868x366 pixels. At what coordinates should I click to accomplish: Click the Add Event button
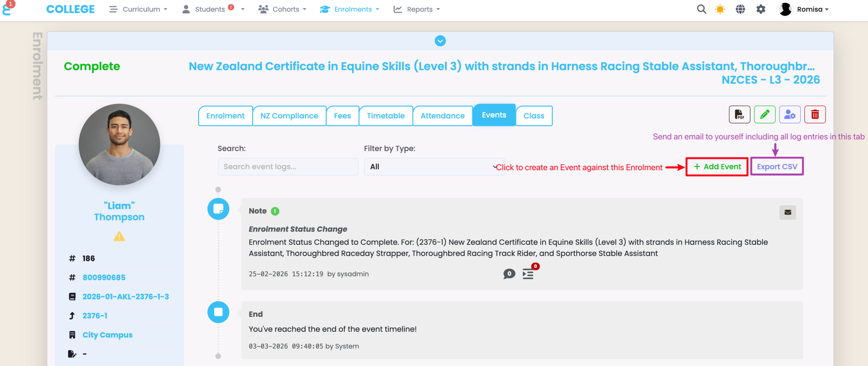pyautogui.click(x=717, y=167)
